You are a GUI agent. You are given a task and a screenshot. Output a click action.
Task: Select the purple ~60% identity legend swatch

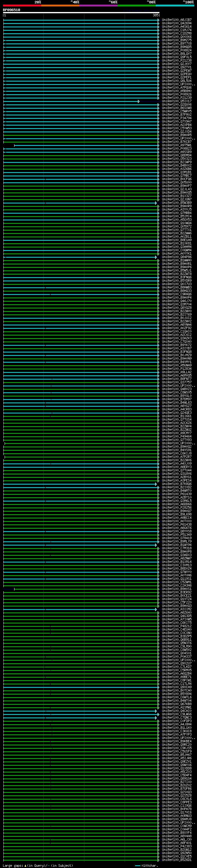click(98, 6)
